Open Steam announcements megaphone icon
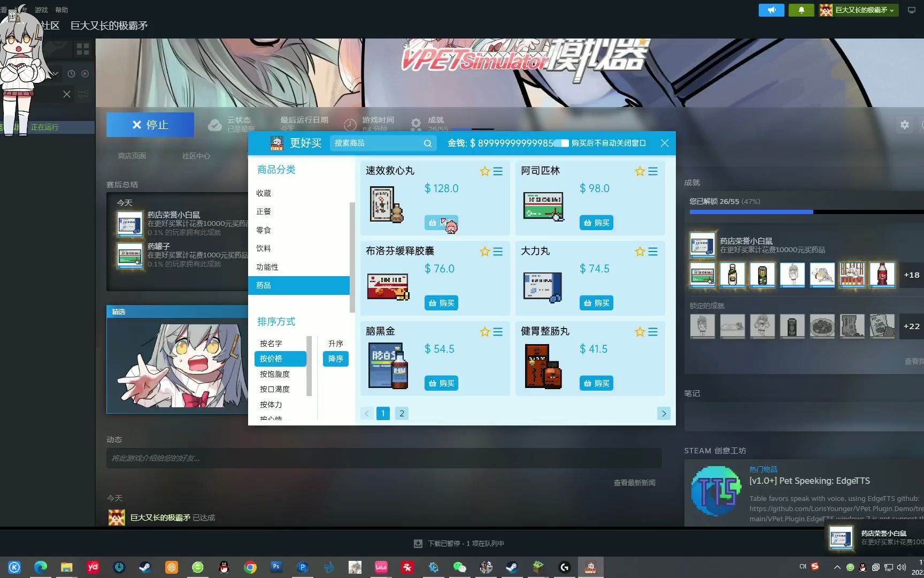Screen dimensions: 924x578 coord(772,10)
